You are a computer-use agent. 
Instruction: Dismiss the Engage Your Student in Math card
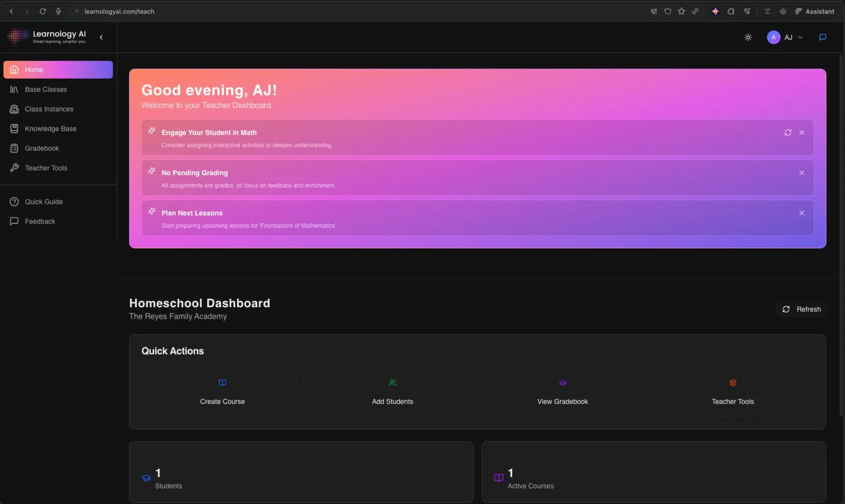click(x=802, y=132)
